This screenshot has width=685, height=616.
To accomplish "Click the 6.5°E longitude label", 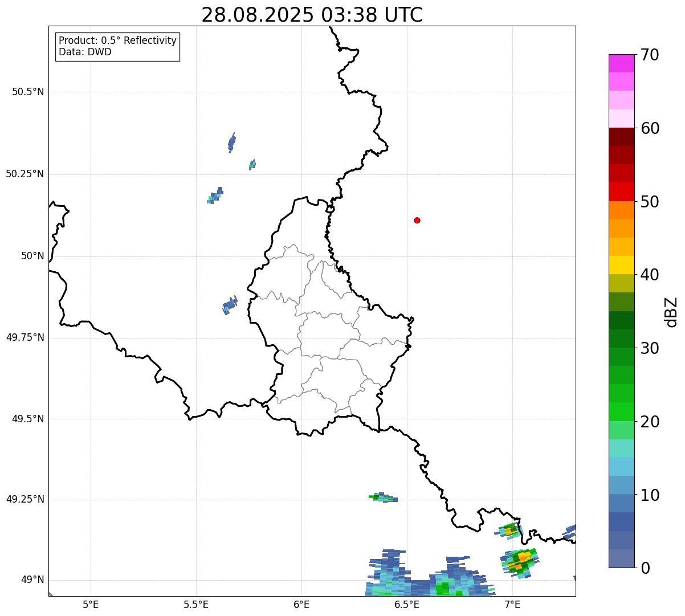I will (407, 604).
